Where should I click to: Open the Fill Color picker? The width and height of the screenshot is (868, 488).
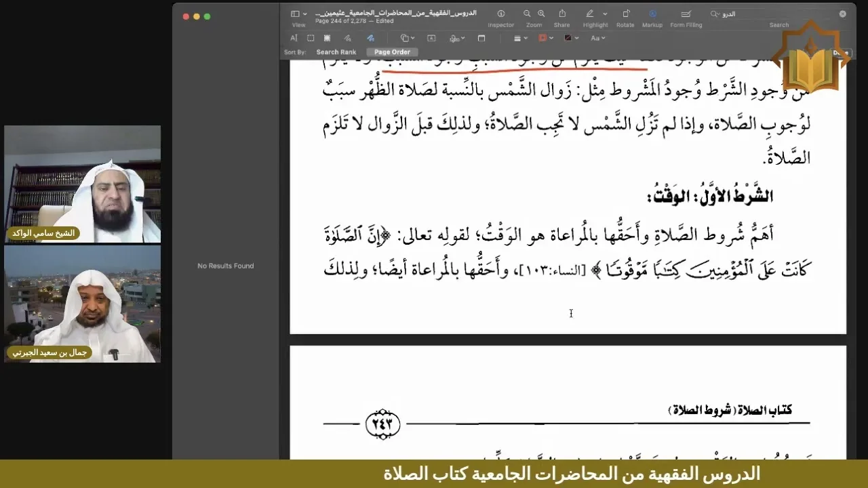[572, 38]
